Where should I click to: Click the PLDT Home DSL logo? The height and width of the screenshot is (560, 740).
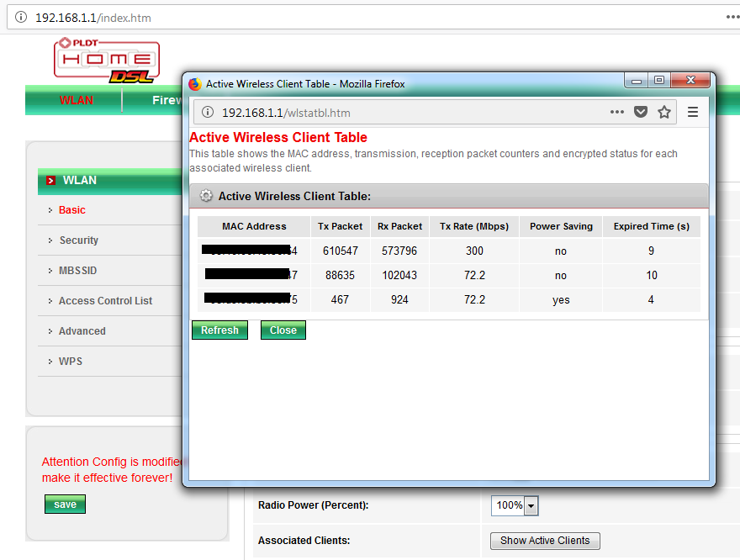pos(107,60)
